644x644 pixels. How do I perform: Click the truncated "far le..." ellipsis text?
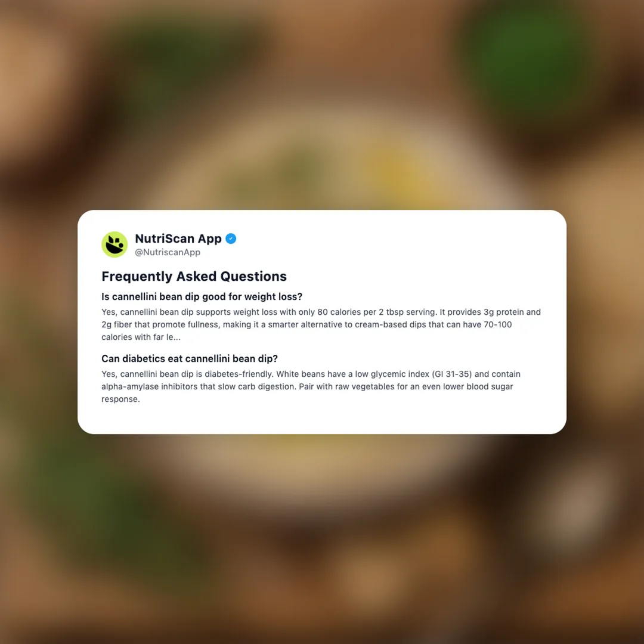(167, 337)
